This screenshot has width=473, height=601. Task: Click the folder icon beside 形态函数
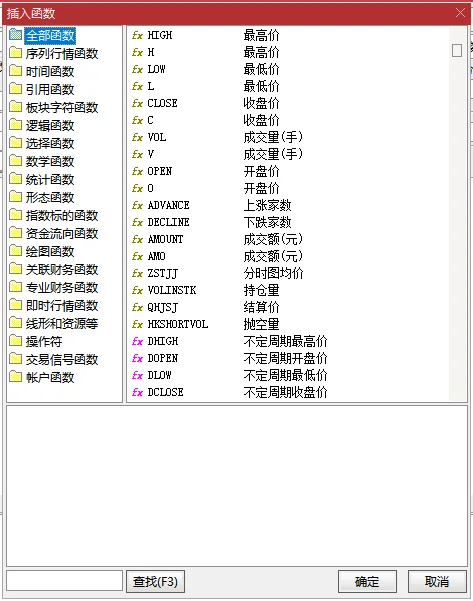[15, 197]
